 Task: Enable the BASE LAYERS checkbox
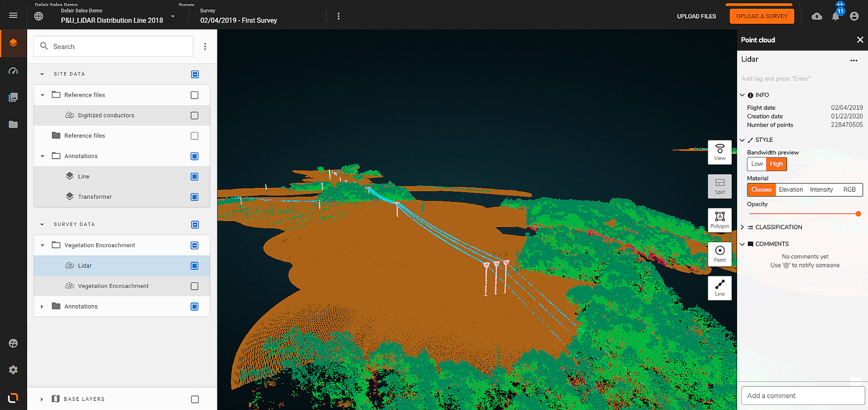[x=195, y=399]
